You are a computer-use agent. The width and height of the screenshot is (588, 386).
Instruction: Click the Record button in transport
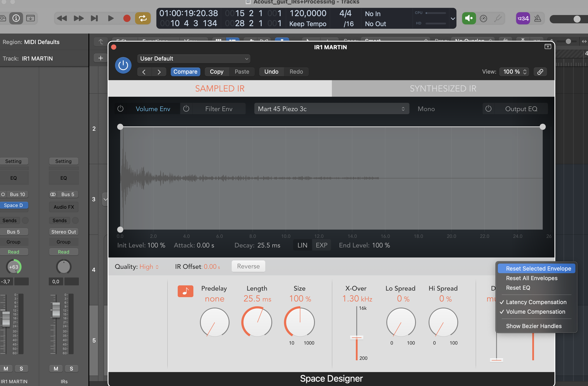click(x=127, y=19)
